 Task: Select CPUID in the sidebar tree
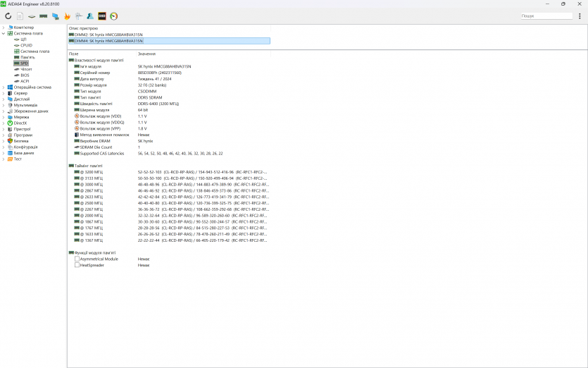(x=26, y=45)
